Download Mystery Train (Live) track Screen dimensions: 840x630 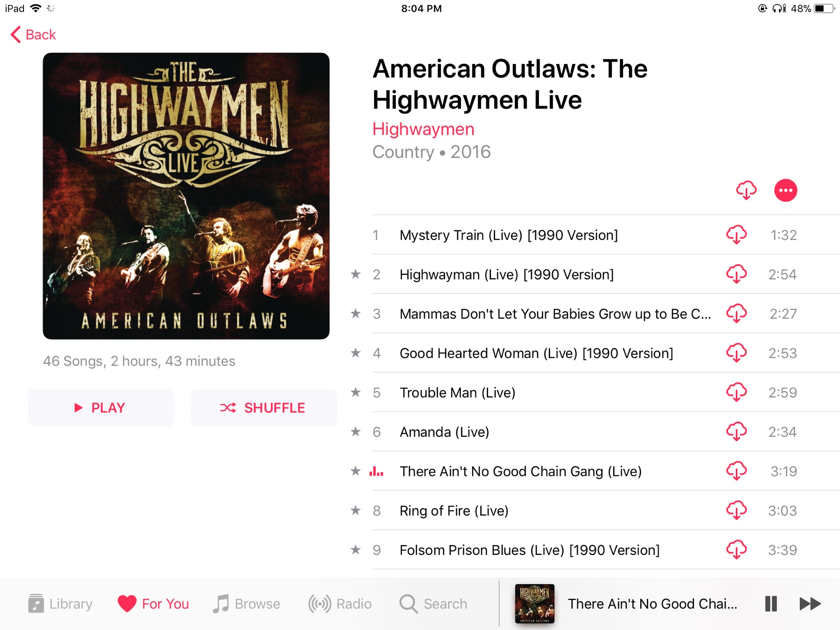click(736, 235)
